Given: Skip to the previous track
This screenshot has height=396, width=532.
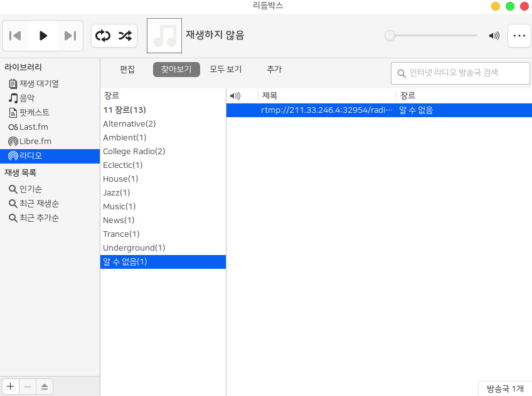Looking at the screenshot, I should [x=16, y=36].
